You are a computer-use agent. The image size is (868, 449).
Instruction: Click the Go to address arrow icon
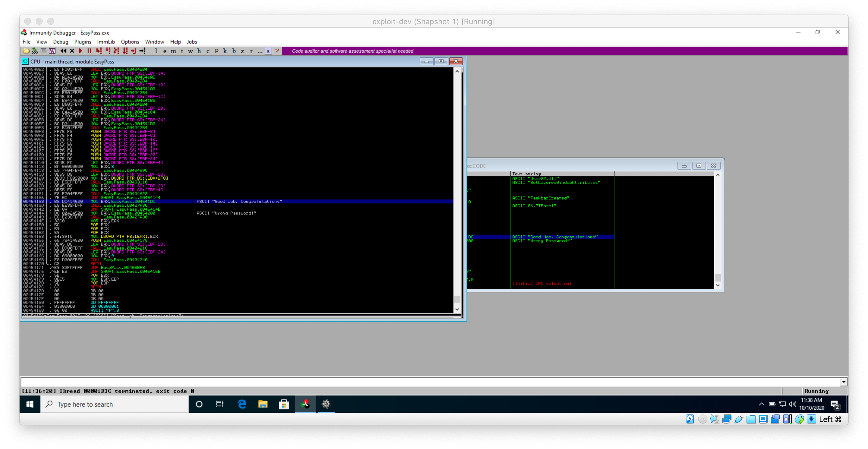[142, 51]
